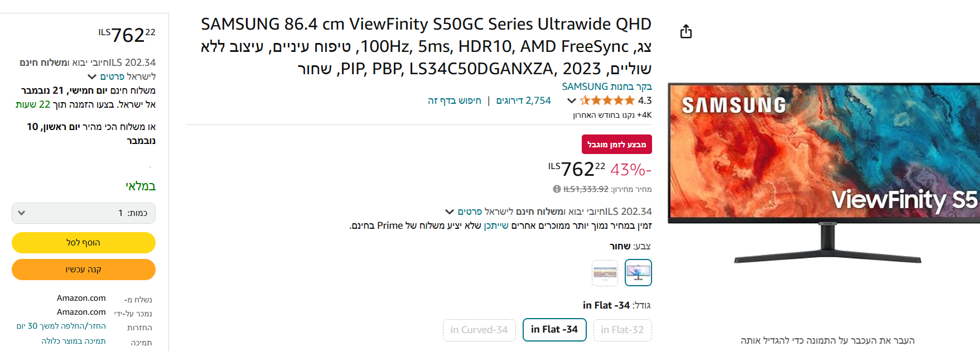Select the unselected second color swatch
Image resolution: width=980 pixels, height=351 pixels.
click(605, 273)
